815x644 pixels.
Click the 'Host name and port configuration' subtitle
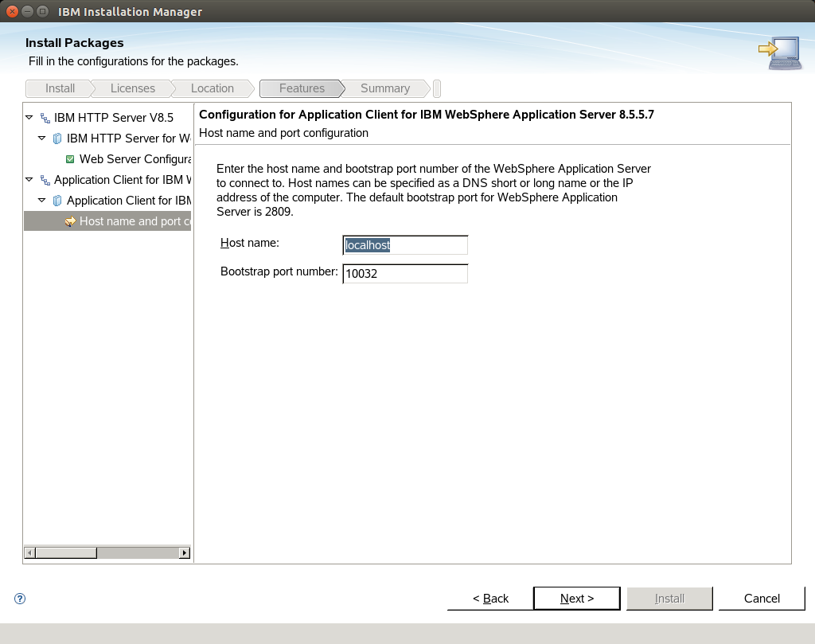pos(284,133)
